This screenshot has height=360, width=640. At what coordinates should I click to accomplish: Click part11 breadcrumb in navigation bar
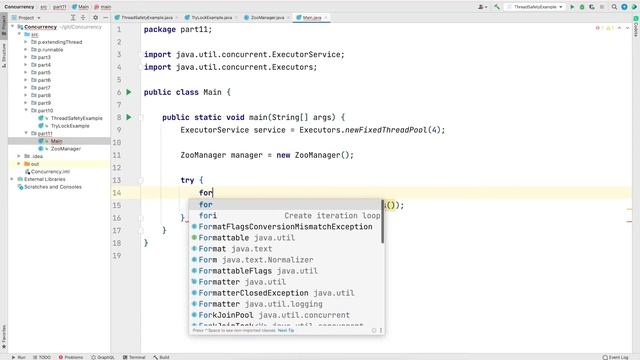point(59,7)
